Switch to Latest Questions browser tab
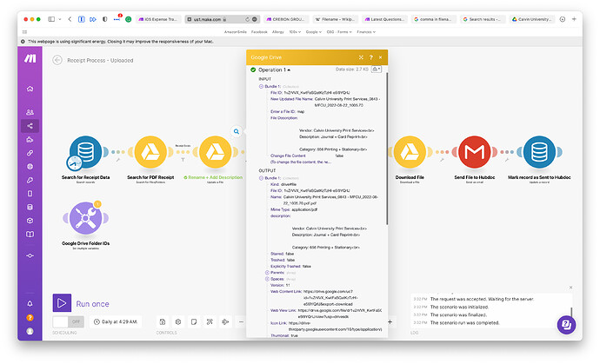This screenshot has width=600, height=364. click(x=384, y=19)
